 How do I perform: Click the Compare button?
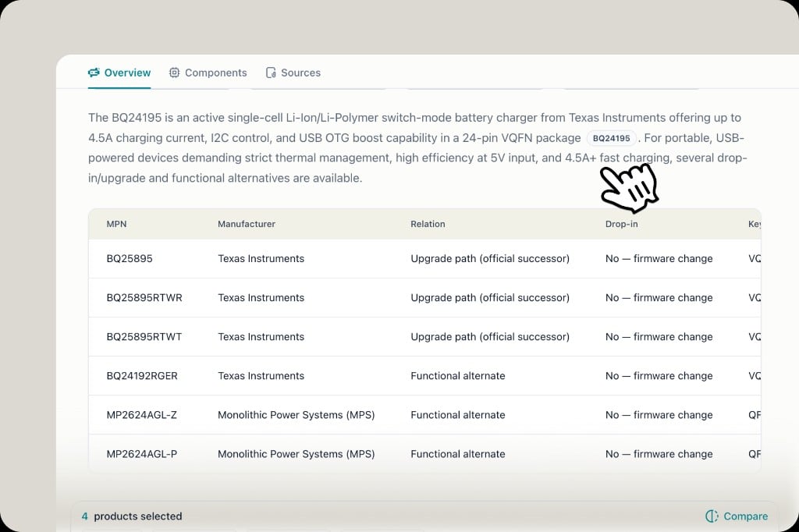(x=737, y=516)
